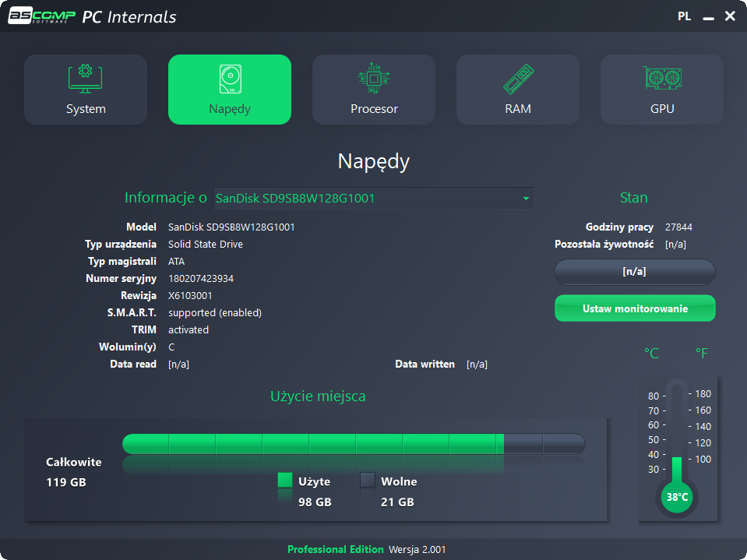Open the RAM tab

[x=518, y=90]
